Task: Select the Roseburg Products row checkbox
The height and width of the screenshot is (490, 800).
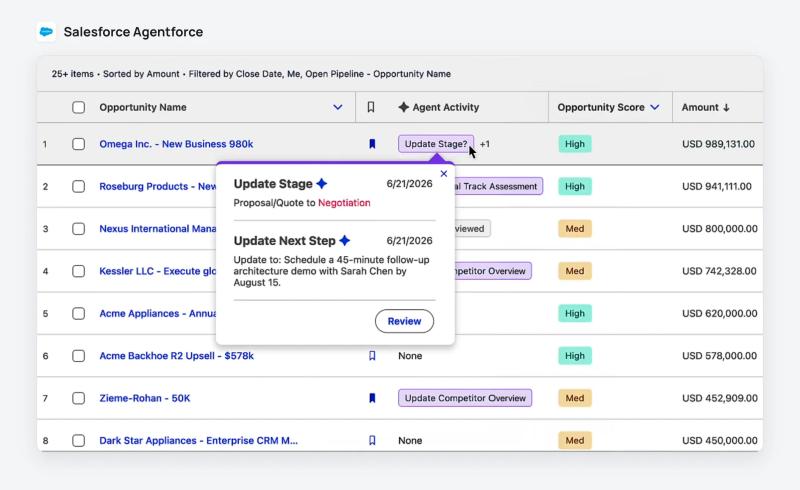Action: click(x=79, y=186)
